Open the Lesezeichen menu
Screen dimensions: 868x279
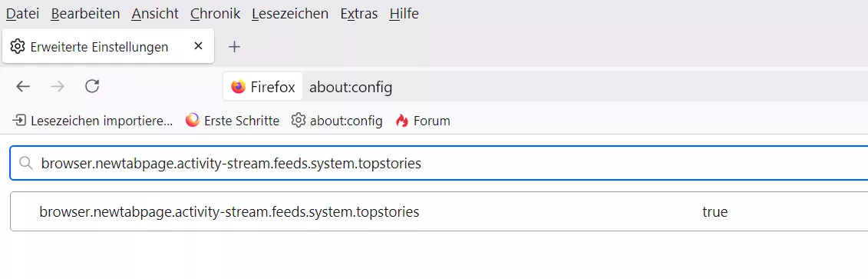pyautogui.click(x=290, y=13)
